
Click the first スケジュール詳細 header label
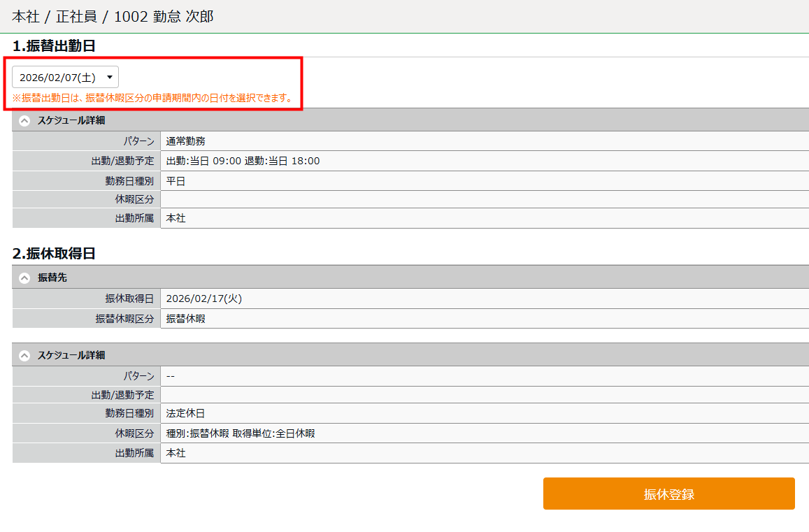[x=71, y=120]
